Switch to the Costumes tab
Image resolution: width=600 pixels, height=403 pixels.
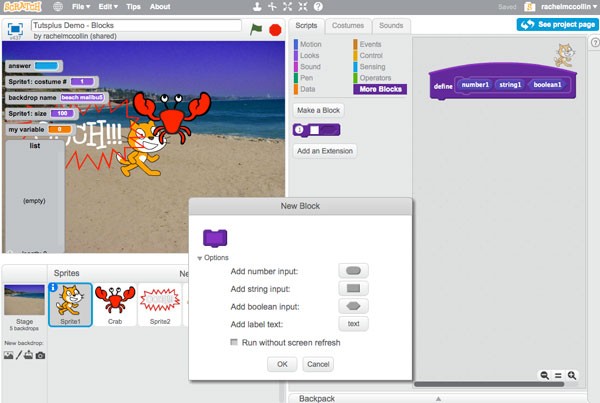pyautogui.click(x=348, y=26)
